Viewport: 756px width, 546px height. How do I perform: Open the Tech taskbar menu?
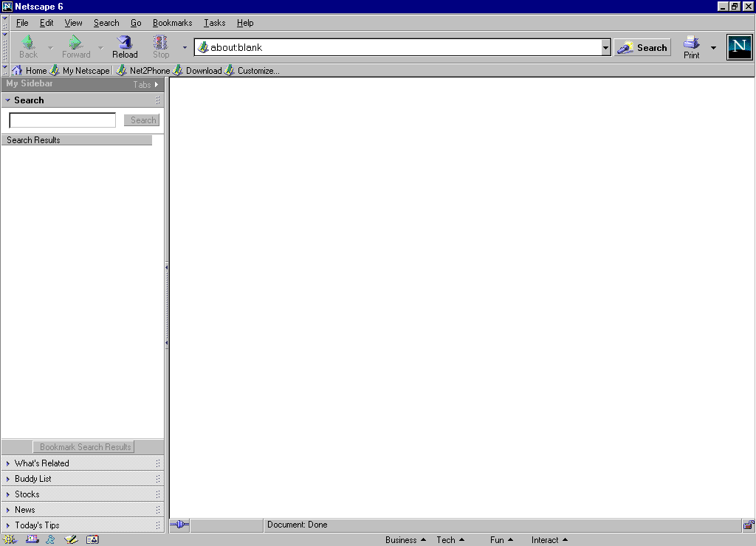click(450, 540)
